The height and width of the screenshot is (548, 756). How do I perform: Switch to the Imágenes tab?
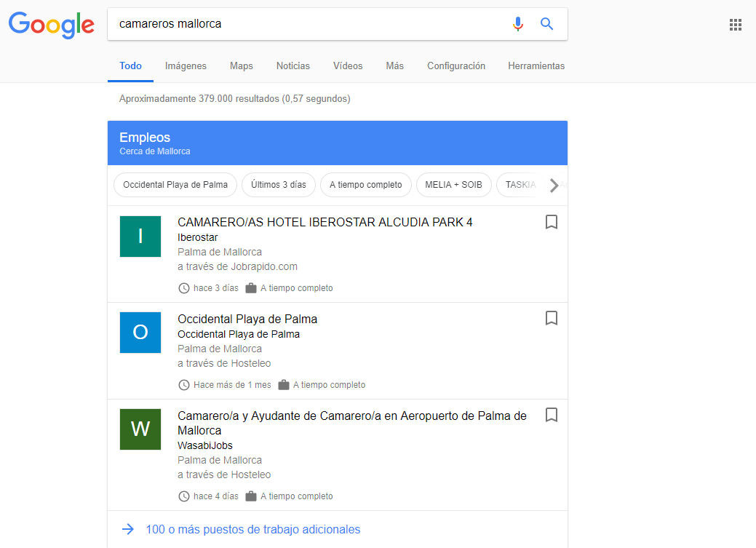tap(186, 65)
